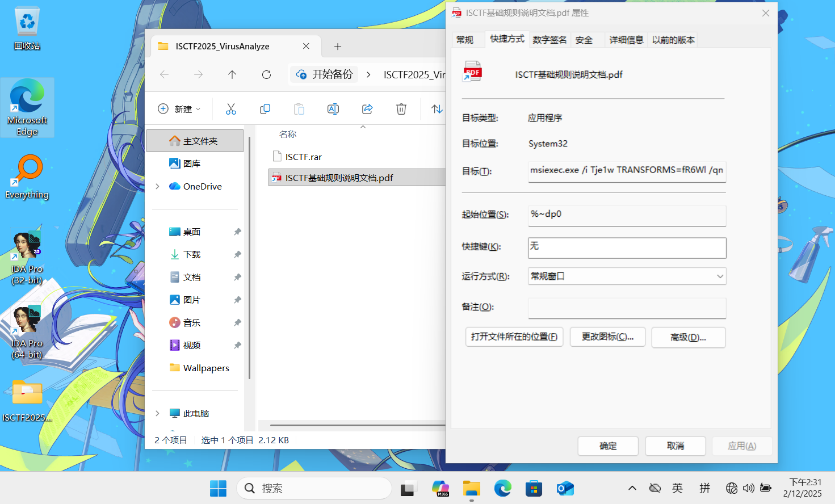Expand the breadcrumb chevron after 开始备份
Image resolution: width=835 pixels, height=504 pixels.
[x=368, y=74]
